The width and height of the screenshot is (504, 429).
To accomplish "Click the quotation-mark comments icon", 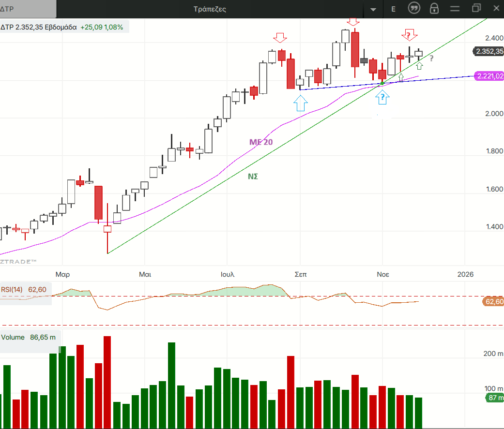I will pos(414,9).
